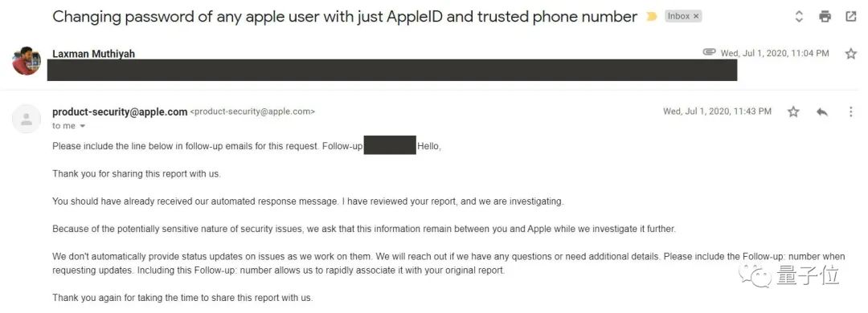Select the email subject title
The height and width of the screenshot is (313, 868).
click(344, 17)
